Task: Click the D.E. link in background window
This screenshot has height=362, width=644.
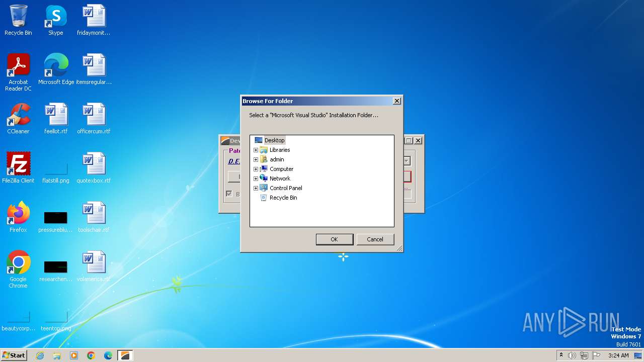Action: (234, 161)
